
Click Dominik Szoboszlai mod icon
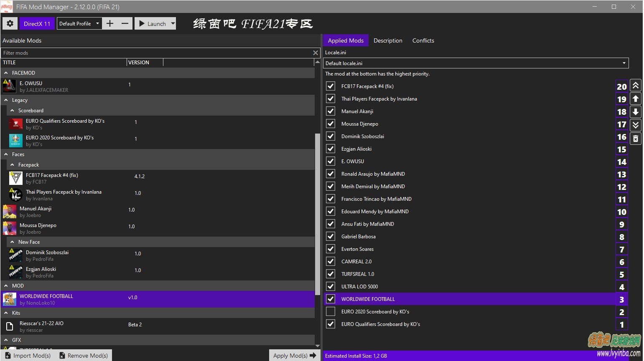pyautogui.click(x=16, y=255)
